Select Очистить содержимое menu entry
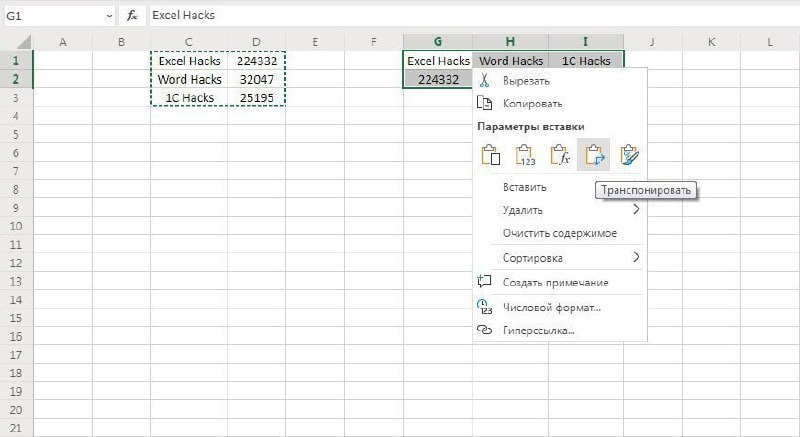The height and width of the screenshot is (437, 800). tap(560, 233)
